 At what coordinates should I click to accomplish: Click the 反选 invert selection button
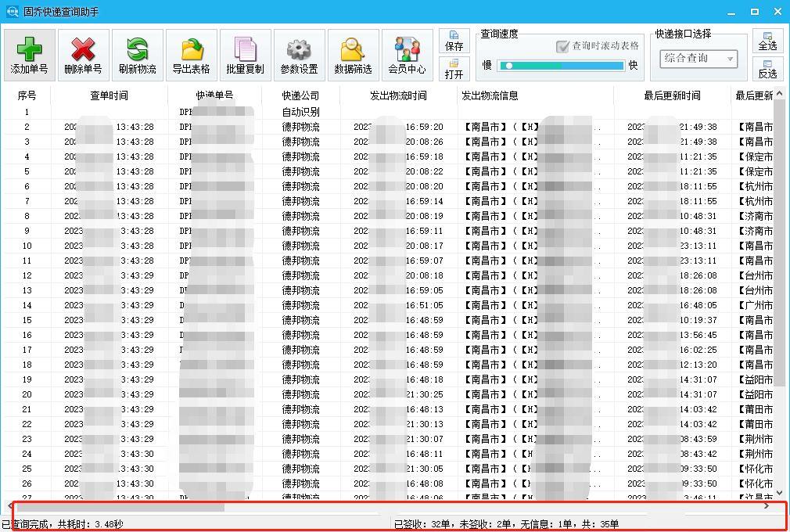(767, 70)
